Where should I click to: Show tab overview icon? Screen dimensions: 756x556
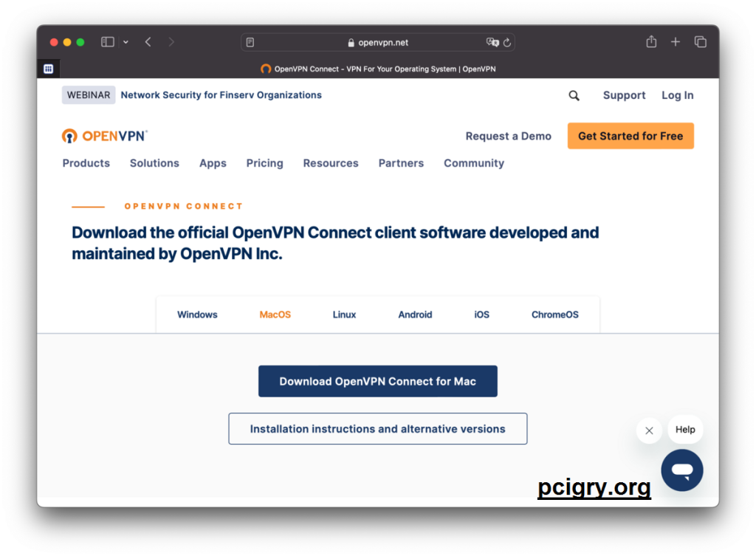click(700, 42)
